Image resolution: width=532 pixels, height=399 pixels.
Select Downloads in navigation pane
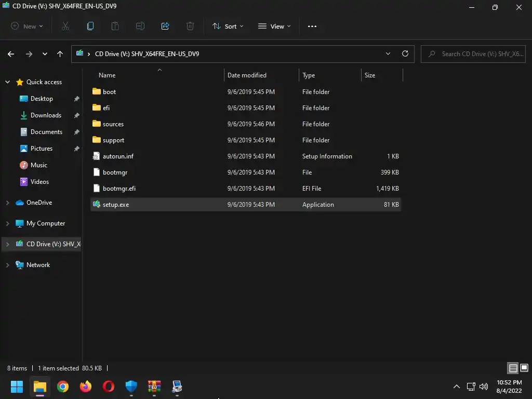tap(46, 115)
